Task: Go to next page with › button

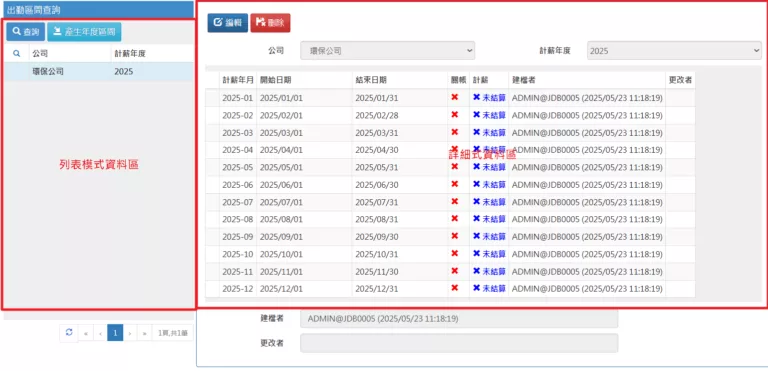Action: point(130,333)
